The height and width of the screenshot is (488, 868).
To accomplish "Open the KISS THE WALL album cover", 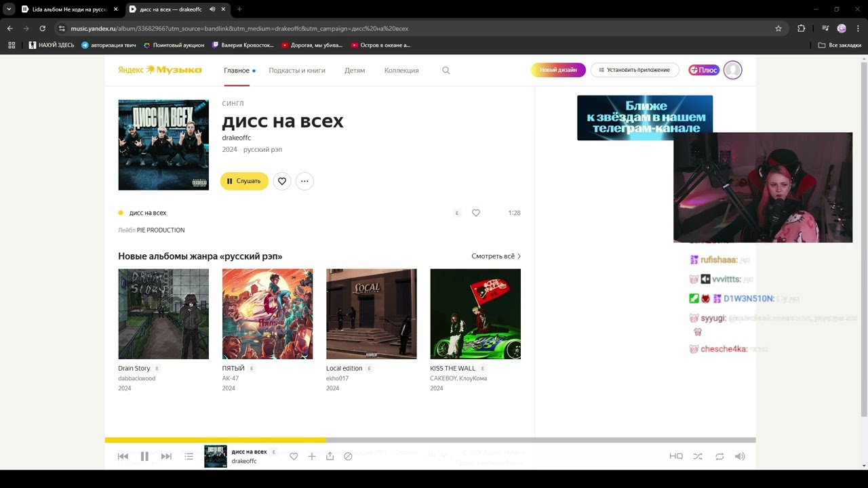I will coord(475,314).
